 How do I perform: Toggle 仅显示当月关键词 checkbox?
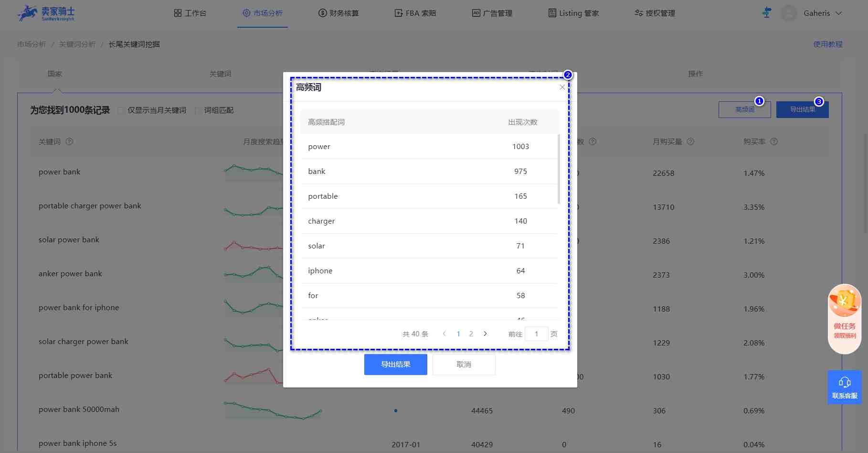point(120,110)
